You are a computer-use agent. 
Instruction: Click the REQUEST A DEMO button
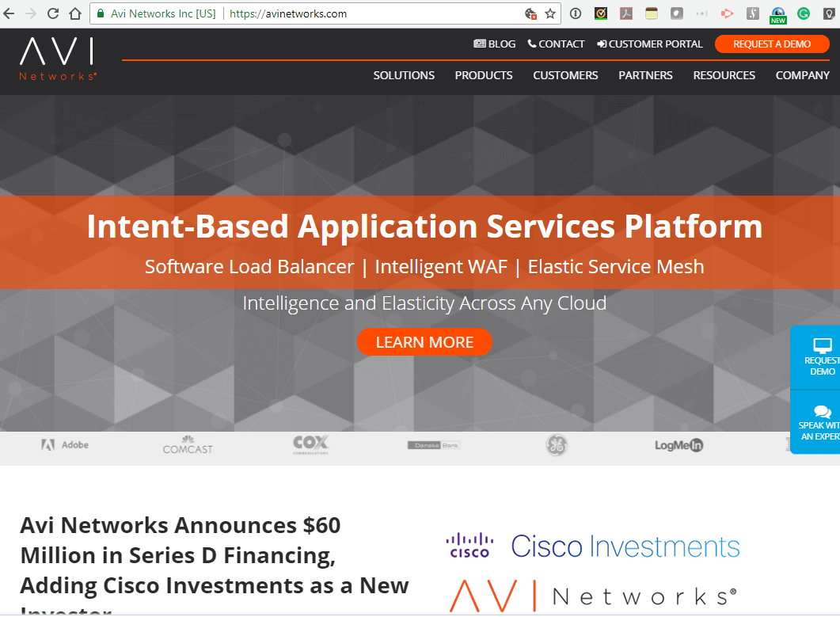click(772, 44)
